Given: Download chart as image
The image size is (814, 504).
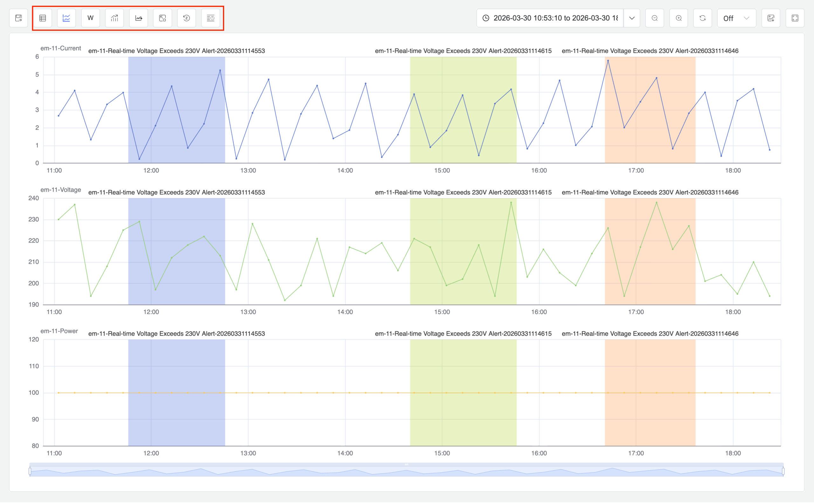Looking at the screenshot, I should point(771,18).
